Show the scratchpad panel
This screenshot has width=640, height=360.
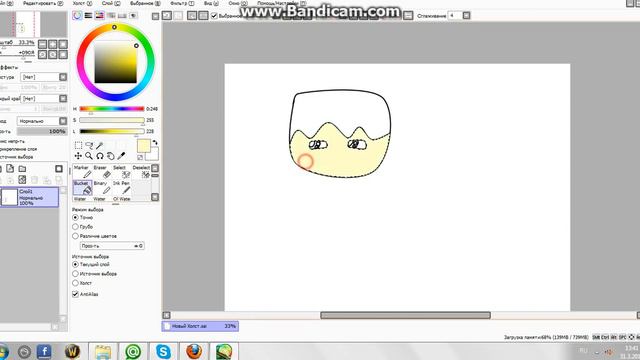[133, 16]
